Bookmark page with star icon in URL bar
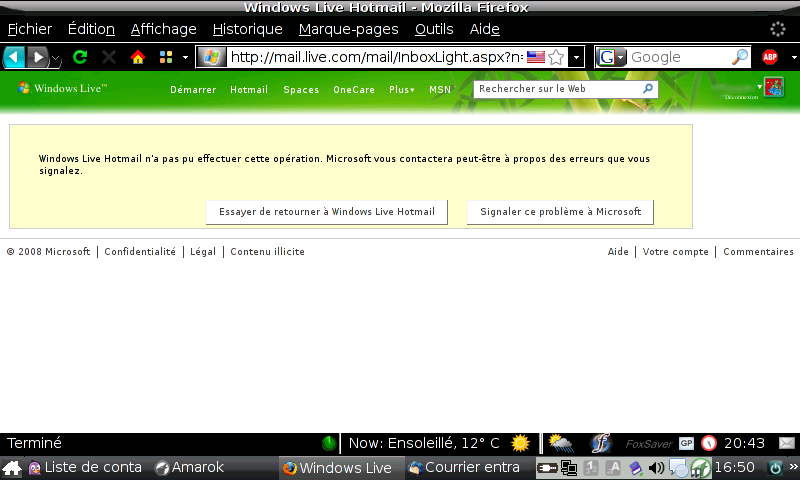The height and width of the screenshot is (480, 800). 556,57
